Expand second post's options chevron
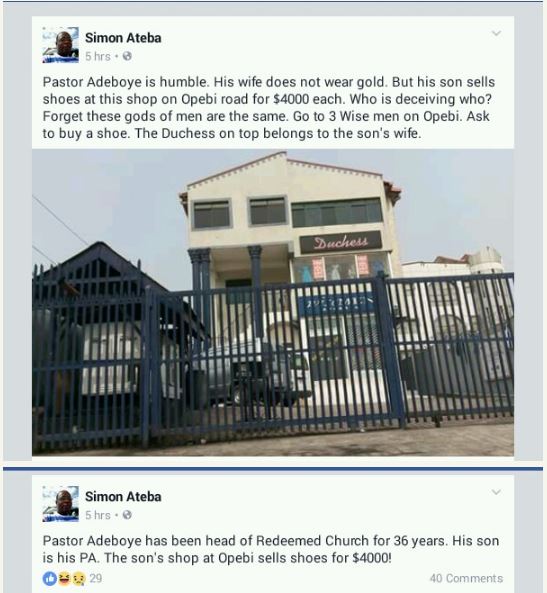The height and width of the screenshot is (593, 547). click(496, 492)
